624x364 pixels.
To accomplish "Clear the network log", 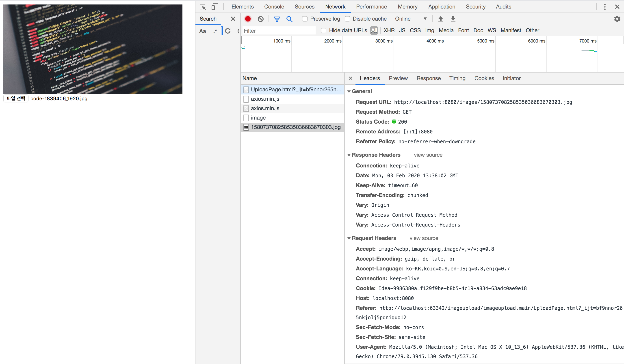I will [260, 19].
